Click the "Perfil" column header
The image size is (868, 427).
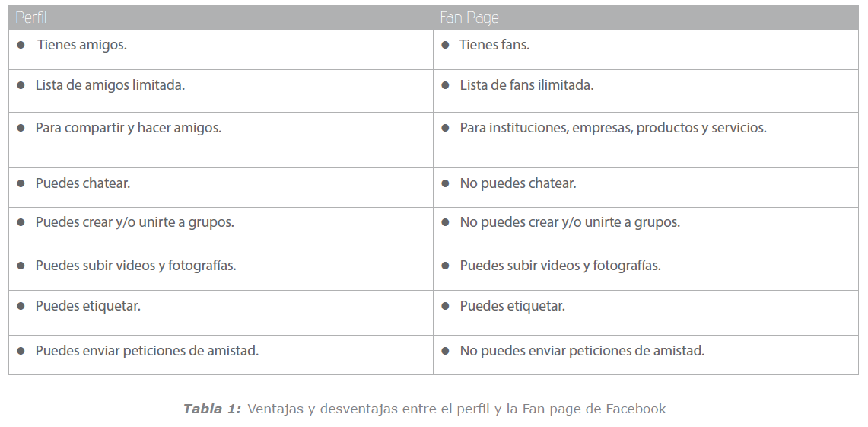coord(31,18)
